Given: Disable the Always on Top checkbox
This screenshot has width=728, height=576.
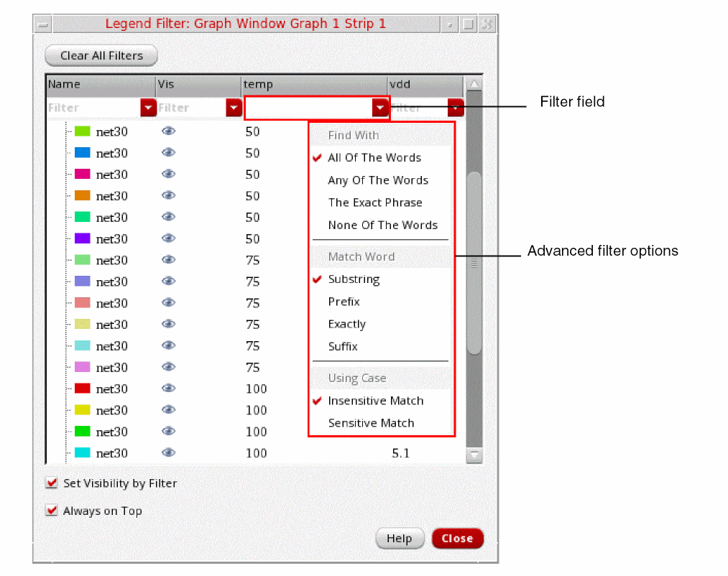Looking at the screenshot, I should 52,511.
